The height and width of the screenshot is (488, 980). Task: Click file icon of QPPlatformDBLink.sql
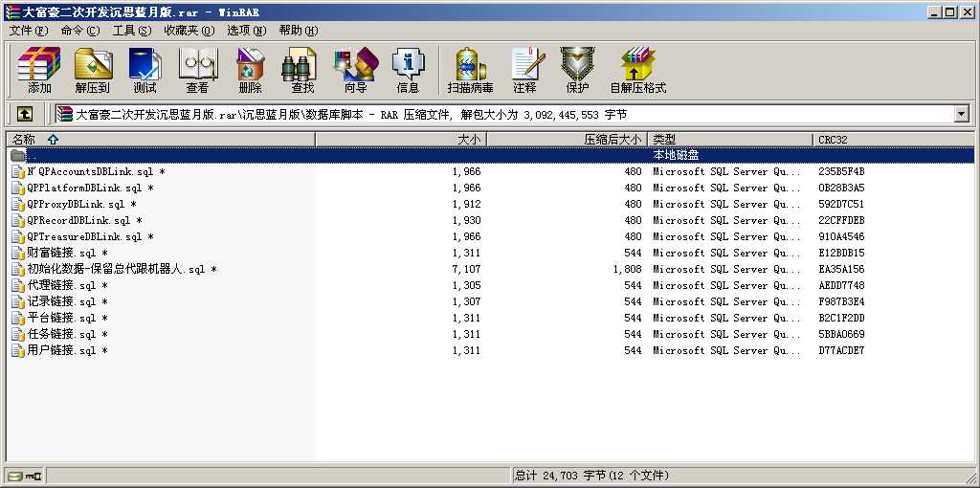point(18,189)
